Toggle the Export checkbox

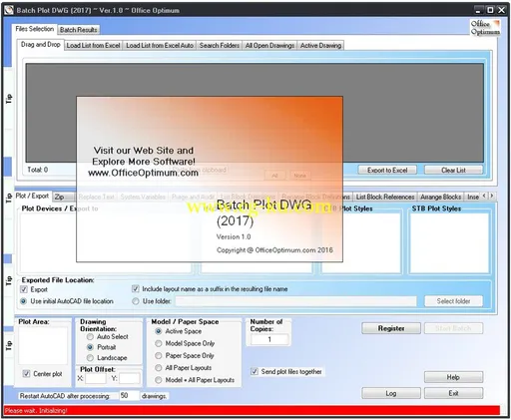click(24, 289)
